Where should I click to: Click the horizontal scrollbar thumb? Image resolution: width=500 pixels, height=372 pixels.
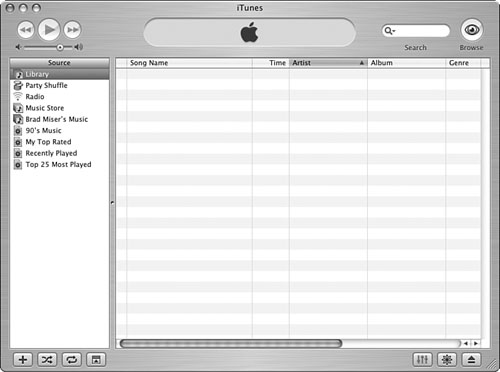(x=231, y=343)
